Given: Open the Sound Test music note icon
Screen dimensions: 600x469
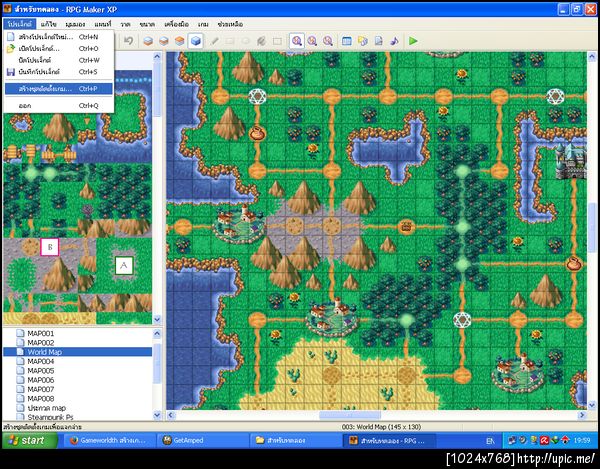Looking at the screenshot, I should pos(394,41).
